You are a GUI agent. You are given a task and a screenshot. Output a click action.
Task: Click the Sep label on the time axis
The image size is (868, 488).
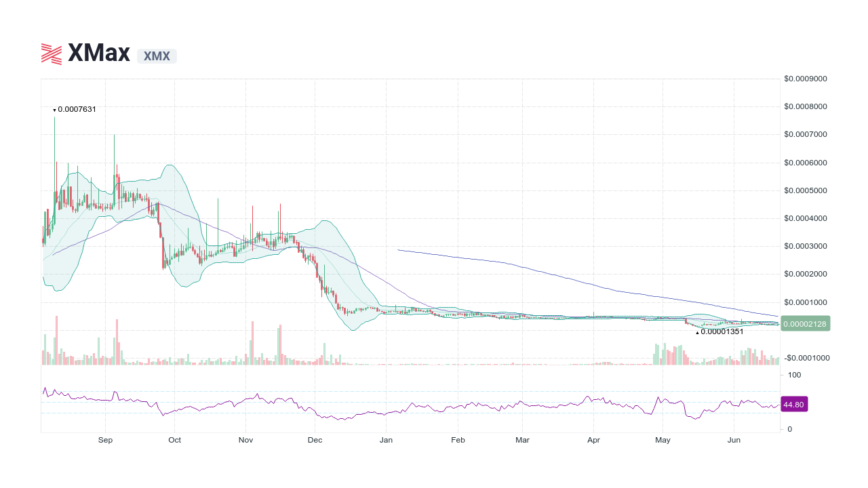click(105, 440)
